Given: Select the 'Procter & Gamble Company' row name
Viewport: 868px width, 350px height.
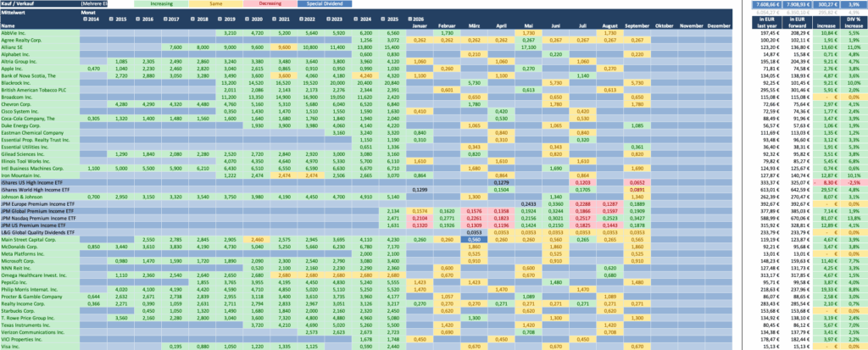Looking at the screenshot, I should click(x=40, y=297).
